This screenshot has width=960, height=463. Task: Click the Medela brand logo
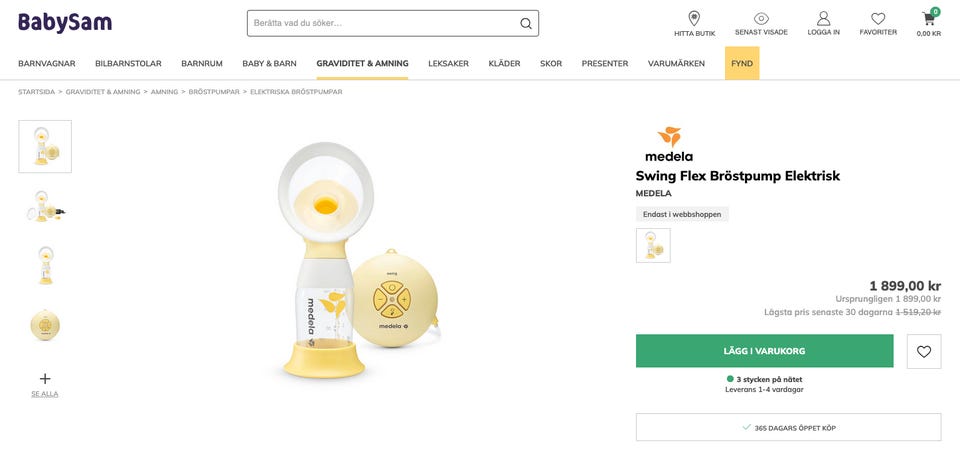669,144
